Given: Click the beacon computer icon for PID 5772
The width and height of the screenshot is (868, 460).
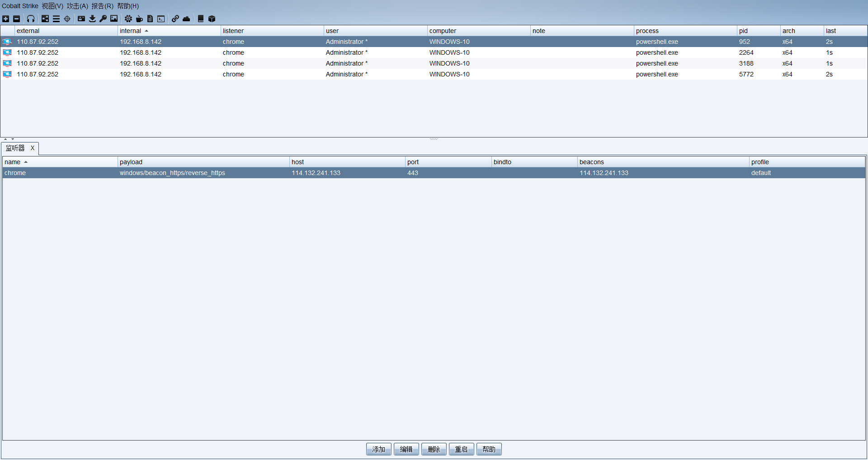Looking at the screenshot, I should click(7, 74).
